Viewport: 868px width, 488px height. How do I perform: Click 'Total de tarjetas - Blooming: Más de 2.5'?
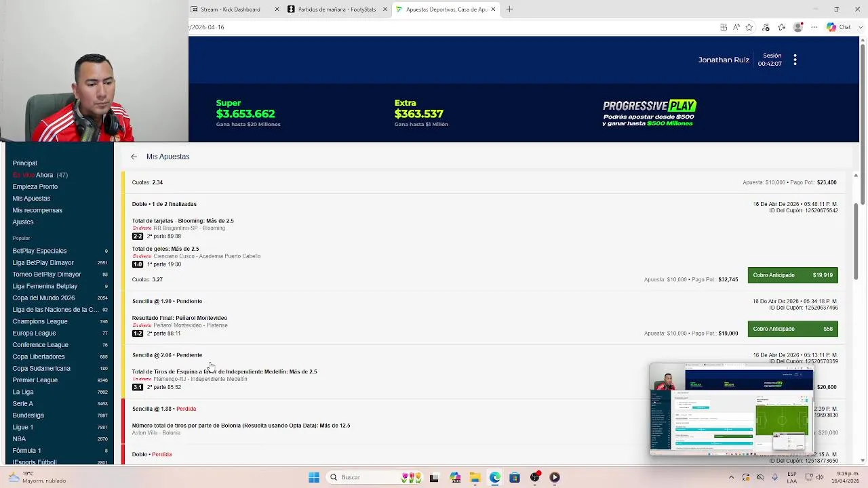[183, 221]
